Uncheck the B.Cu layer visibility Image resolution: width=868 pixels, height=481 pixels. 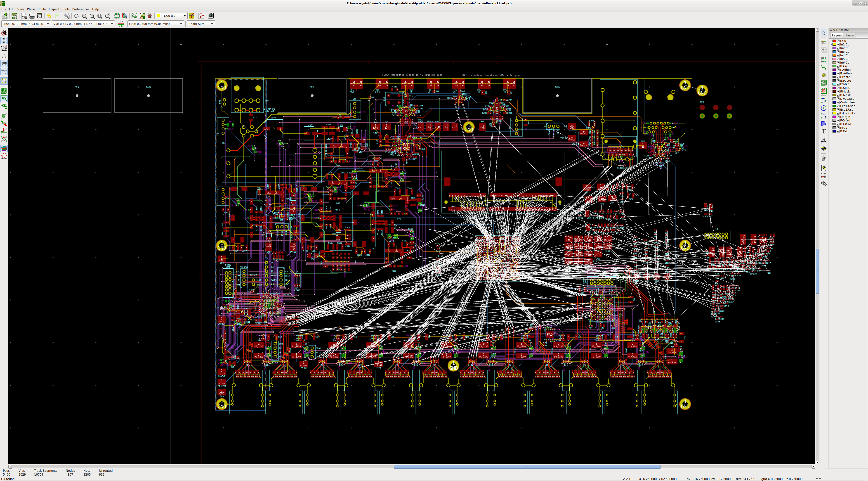coord(838,66)
